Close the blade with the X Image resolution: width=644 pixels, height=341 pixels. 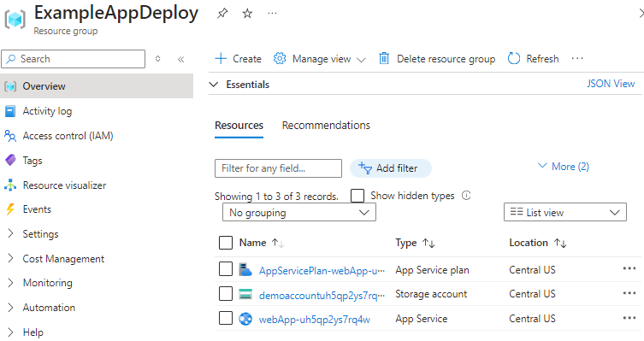click(641, 14)
